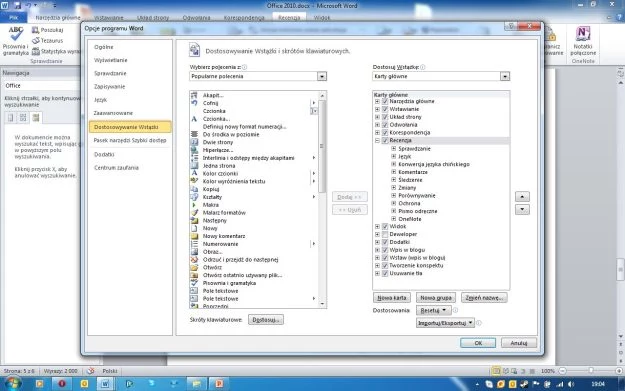Uncheck the Usuwanie tła checkbox
Image resolution: width=625 pixels, height=391 pixels.
(x=385, y=273)
